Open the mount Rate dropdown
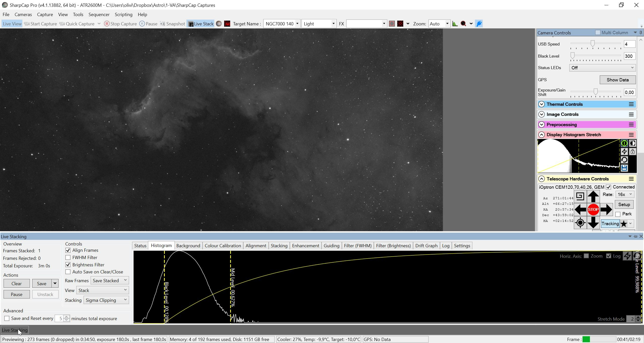The height and width of the screenshot is (343, 644). pos(625,194)
